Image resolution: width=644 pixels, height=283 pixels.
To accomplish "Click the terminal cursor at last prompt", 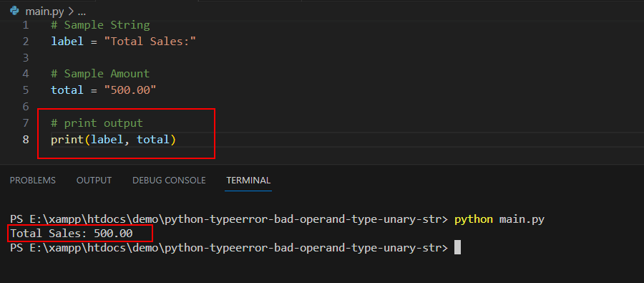I will click(x=457, y=248).
